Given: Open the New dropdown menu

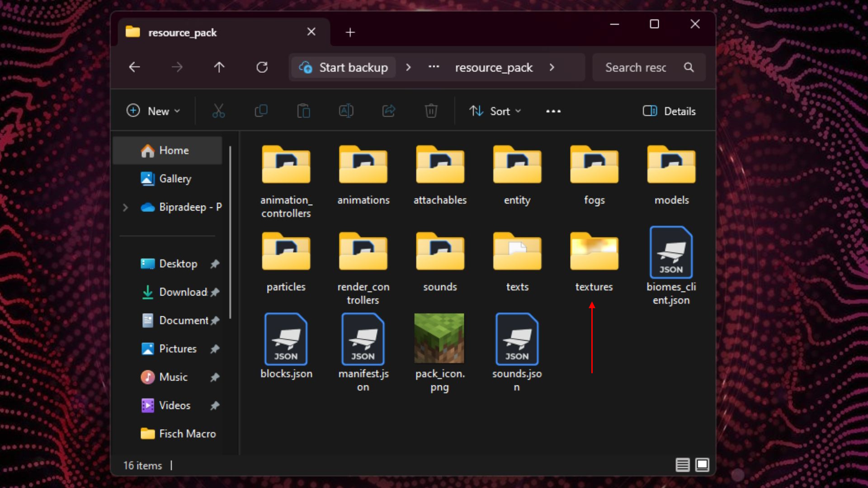Looking at the screenshot, I should tap(153, 111).
